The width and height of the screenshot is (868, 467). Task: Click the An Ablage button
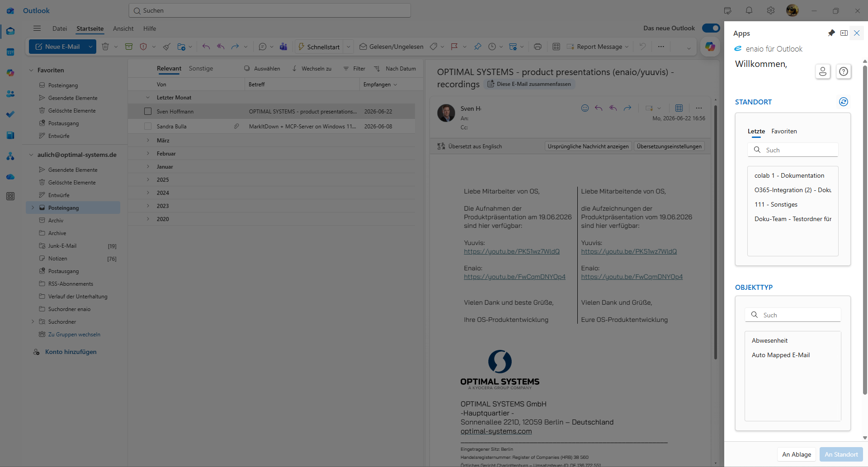pyautogui.click(x=797, y=454)
